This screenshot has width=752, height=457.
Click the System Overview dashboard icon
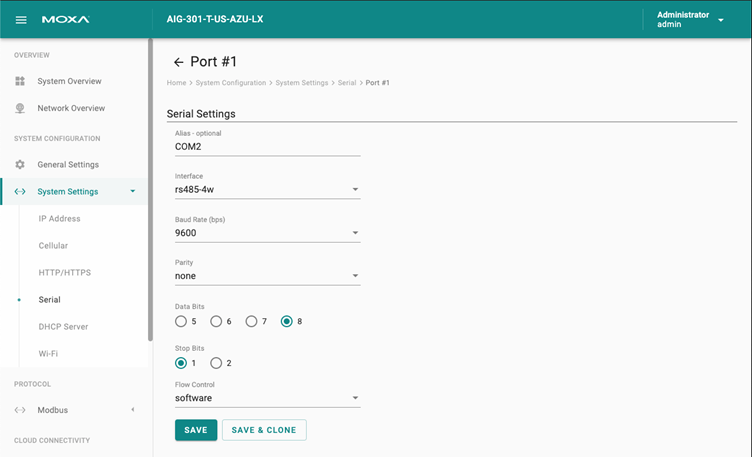(x=20, y=81)
